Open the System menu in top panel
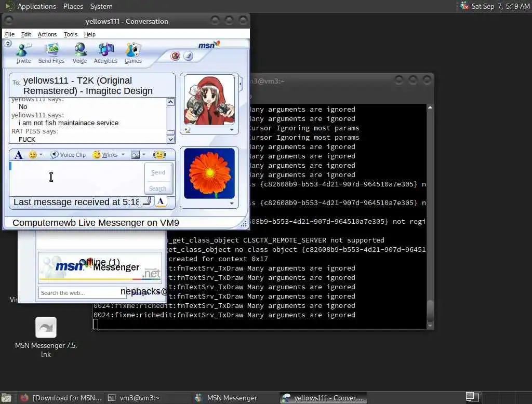The image size is (532, 404). (x=101, y=6)
